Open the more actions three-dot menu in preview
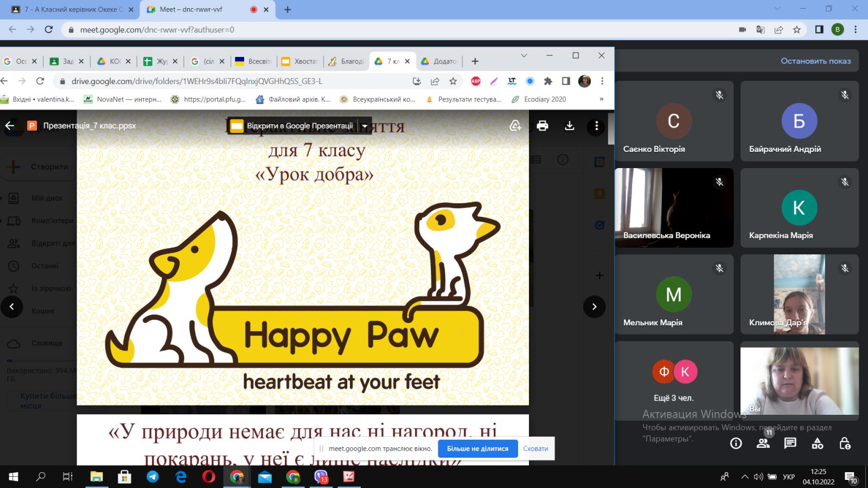This screenshot has height=488, width=868. 596,126
